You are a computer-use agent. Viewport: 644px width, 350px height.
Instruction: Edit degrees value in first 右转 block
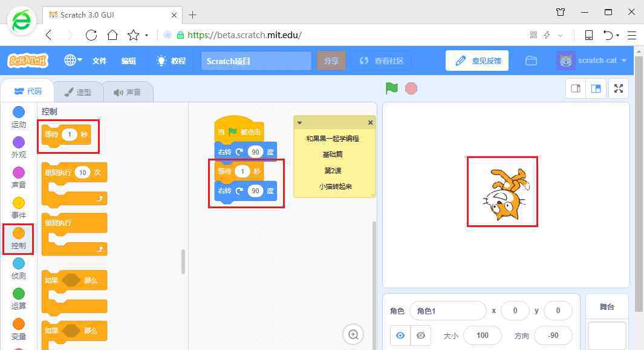coord(255,152)
